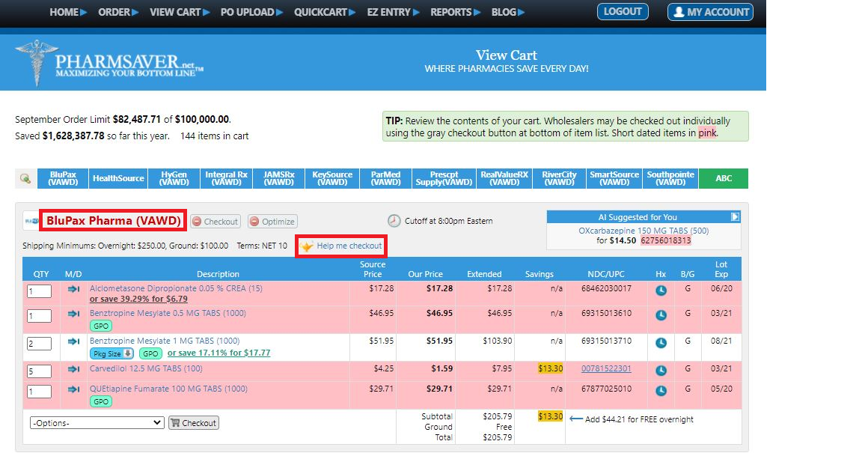
Task: Click GPO badge under QUEtiapine Fumarate
Action: (x=101, y=402)
